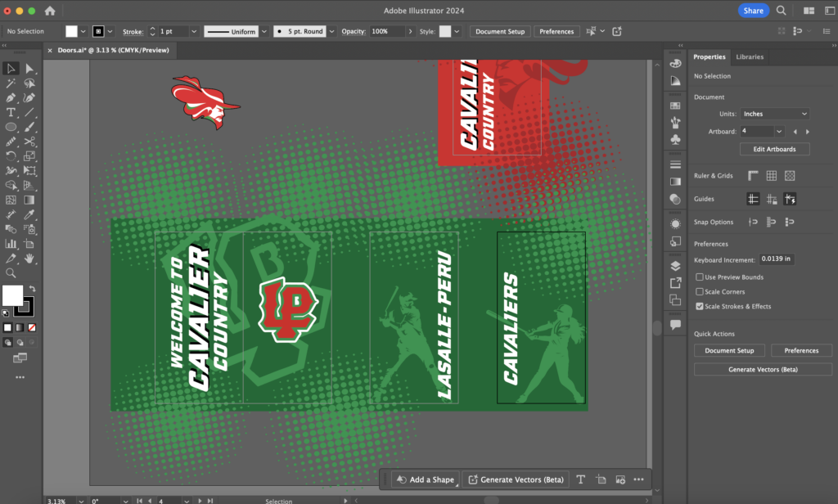838x504 pixels.
Task: Uncheck Scale Strokes & Effects
Action: 699,306
